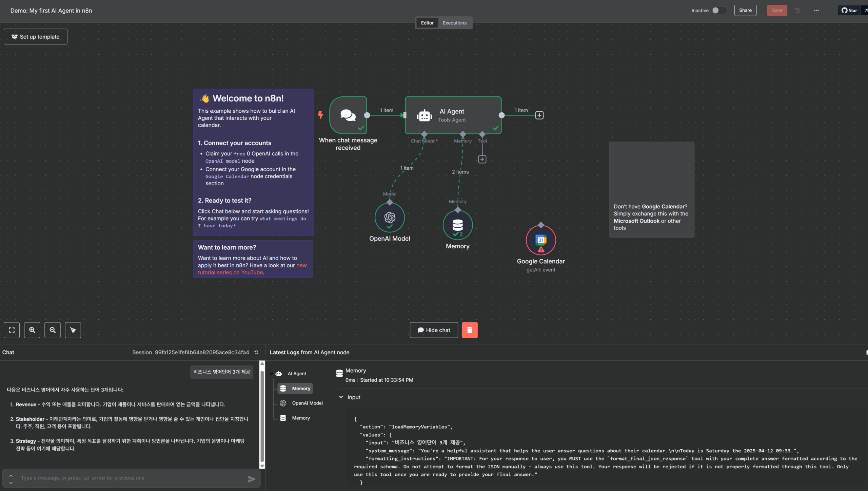Screen dimensions: 868x491
Task: Switch to the Executions tab
Action: [x=454, y=23]
